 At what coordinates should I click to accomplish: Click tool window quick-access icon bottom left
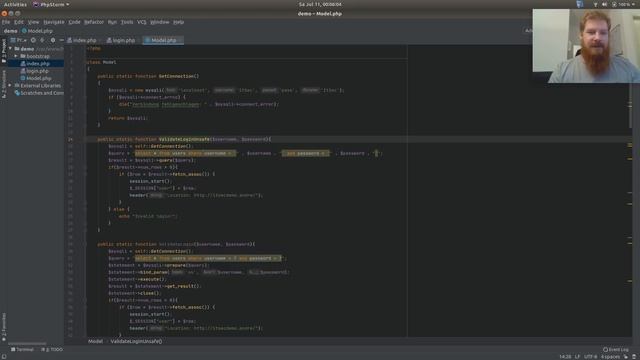pyautogui.click(x=3, y=357)
